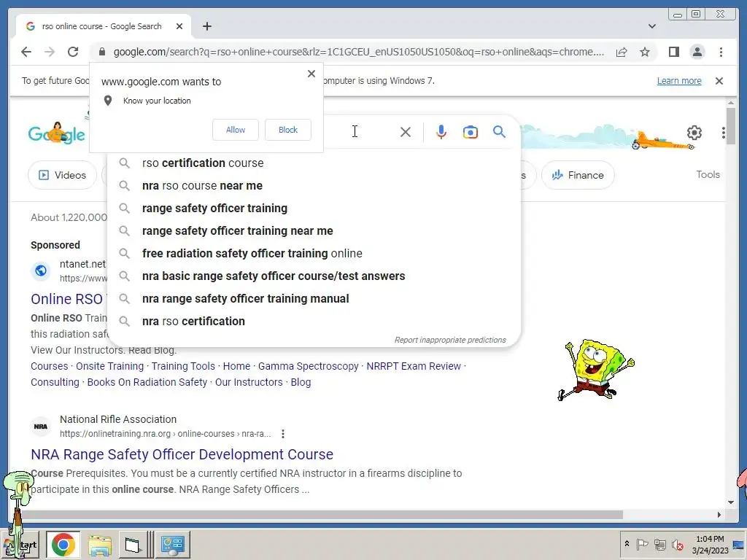Choose suggestion nra rso course near me
This screenshot has width=747, height=560.
coord(314,186)
